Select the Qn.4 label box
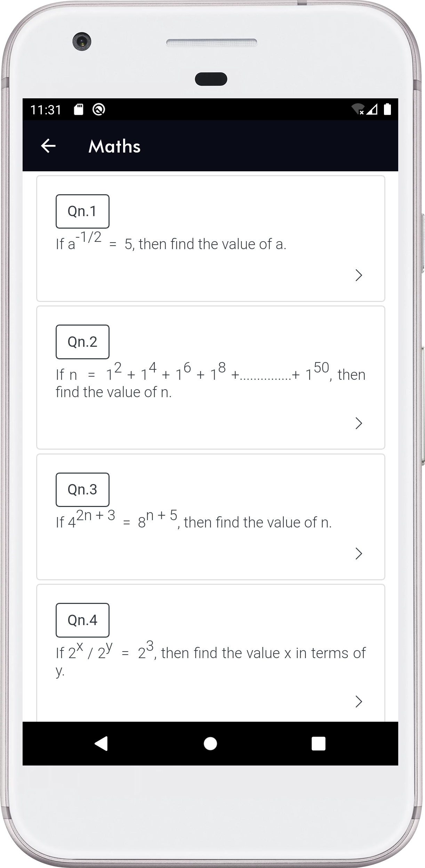Image resolution: width=425 pixels, height=868 pixels. click(82, 620)
